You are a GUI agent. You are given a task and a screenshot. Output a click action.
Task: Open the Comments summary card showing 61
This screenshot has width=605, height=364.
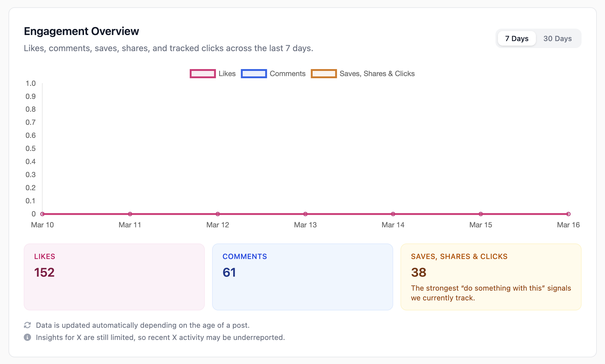tap(302, 277)
